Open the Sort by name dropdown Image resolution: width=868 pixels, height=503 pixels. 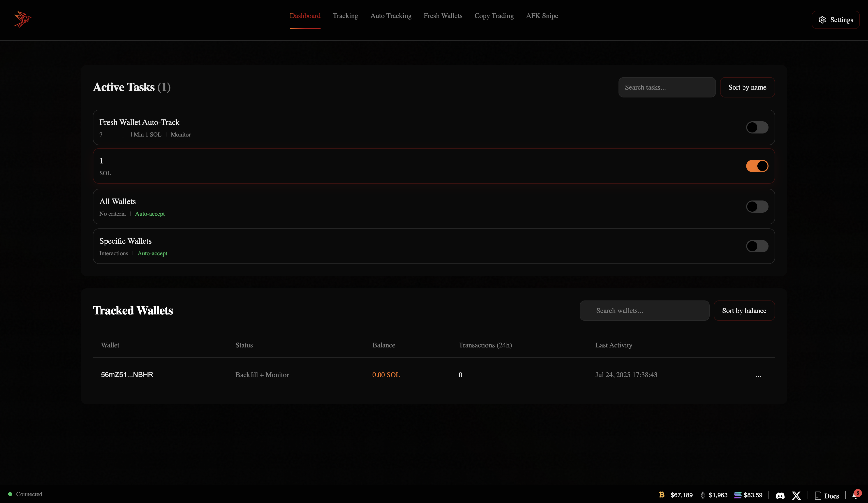tap(747, 87)
